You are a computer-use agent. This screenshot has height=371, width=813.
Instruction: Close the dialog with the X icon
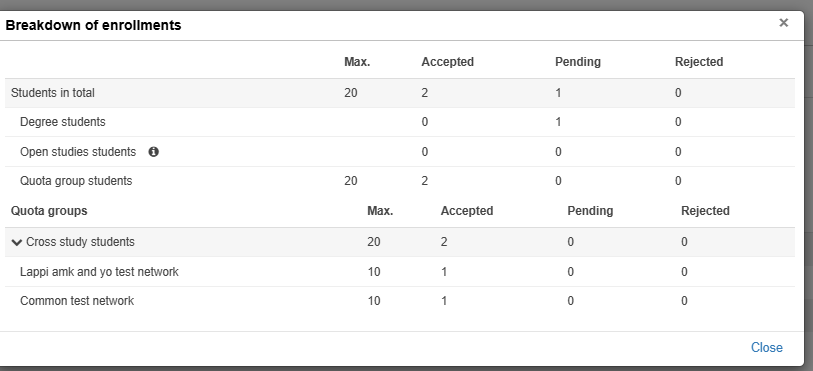pyautogui.click(x=783, y=23)
